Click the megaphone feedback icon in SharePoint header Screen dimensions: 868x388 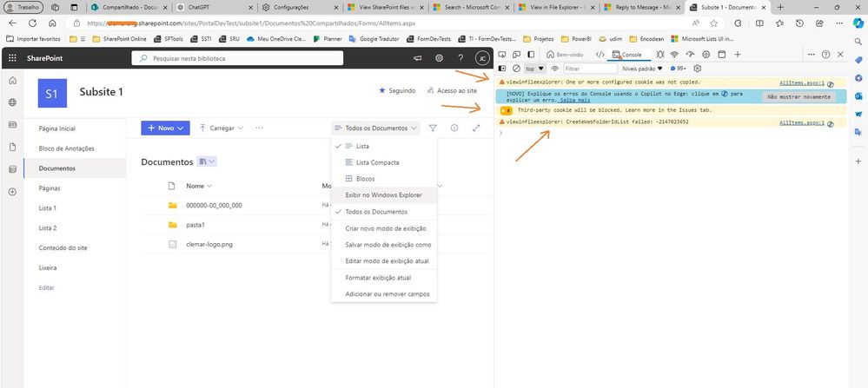click(417, 58)
